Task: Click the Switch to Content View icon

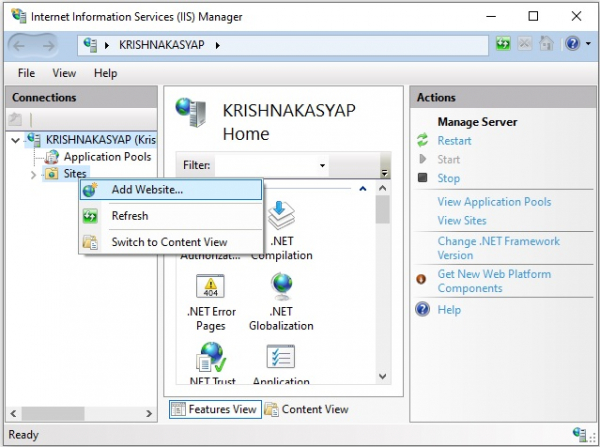Action: pos(90,242)
